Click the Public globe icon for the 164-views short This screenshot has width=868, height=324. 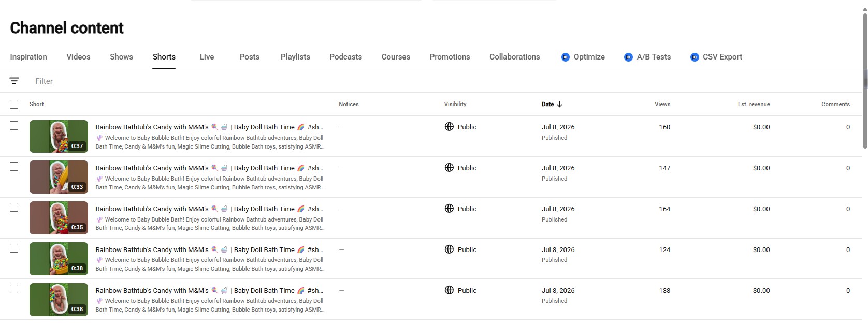[x=449, y=208]
